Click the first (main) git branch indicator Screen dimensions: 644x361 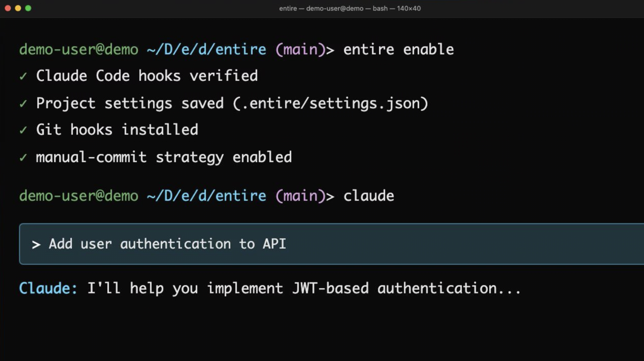[301, 49]
